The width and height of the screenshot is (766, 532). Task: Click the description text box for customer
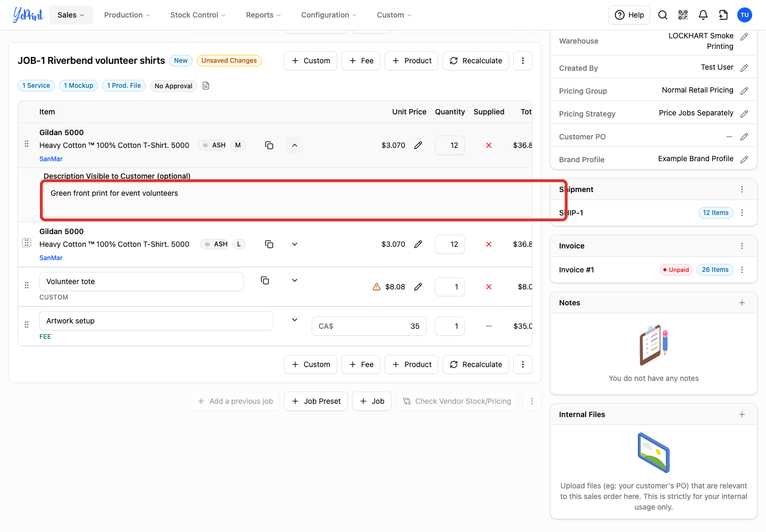(287, 200)
